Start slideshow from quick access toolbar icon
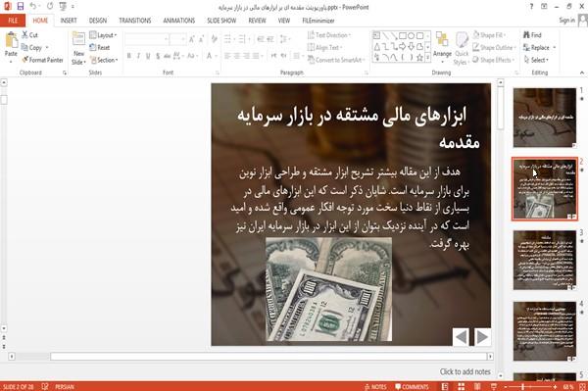 tap(63, 6)
